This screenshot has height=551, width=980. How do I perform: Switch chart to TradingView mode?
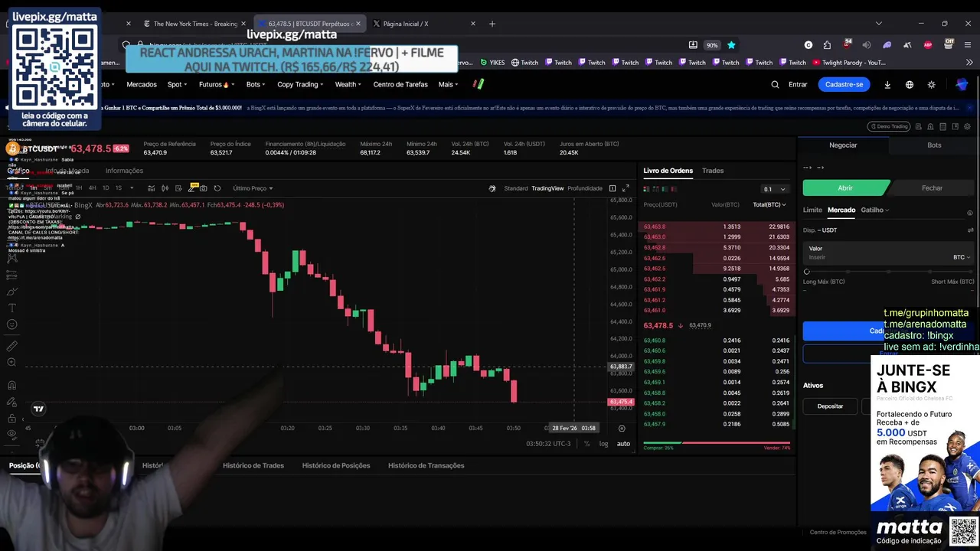[x=547, y=188]
